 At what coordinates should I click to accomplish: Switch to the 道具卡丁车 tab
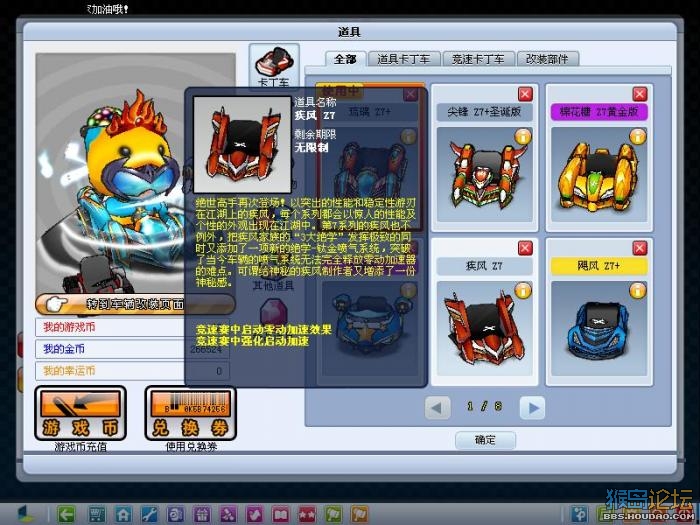coord(404,59)
